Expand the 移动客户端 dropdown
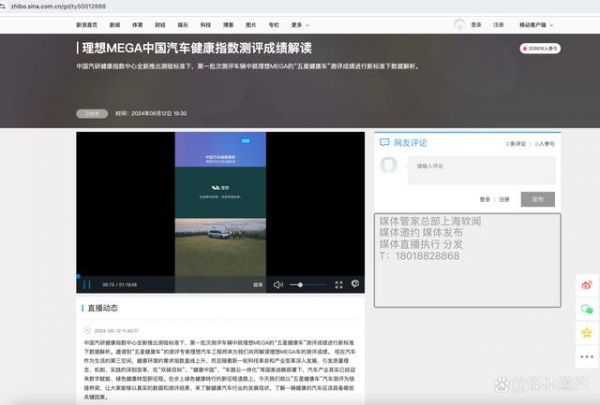 click(x=536, y=25)
